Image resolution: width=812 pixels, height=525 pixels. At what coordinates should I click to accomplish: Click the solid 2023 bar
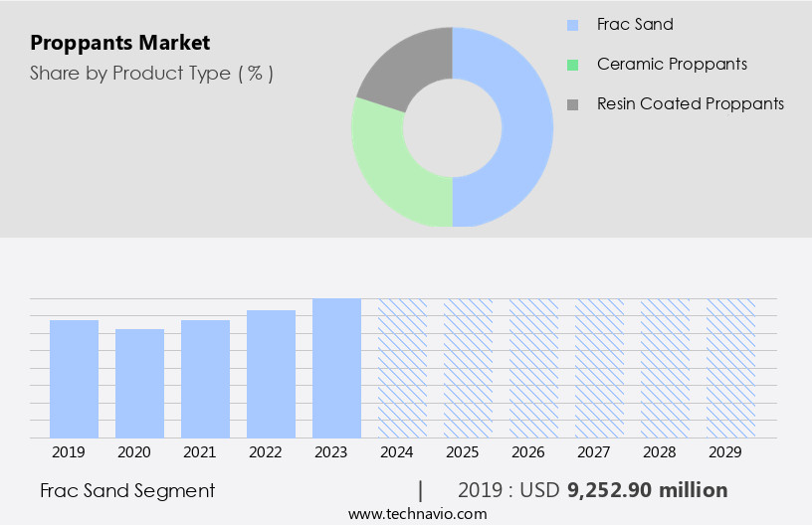click(337, 368)
